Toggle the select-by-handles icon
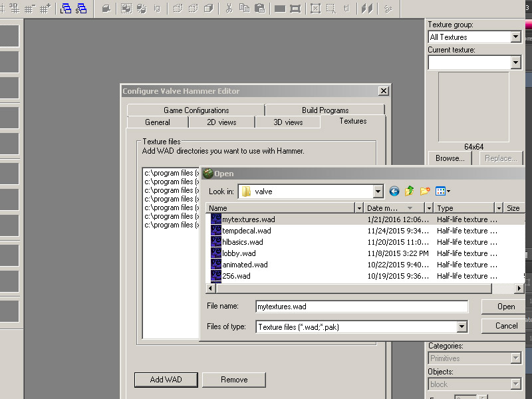Viewport: 532px width, 399px height. coord(315,8)
